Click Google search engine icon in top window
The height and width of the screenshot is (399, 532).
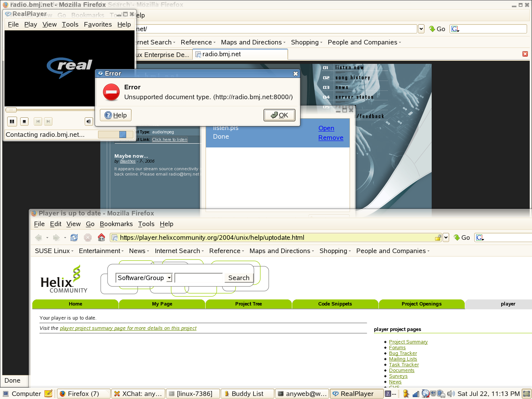pos(455,29)
